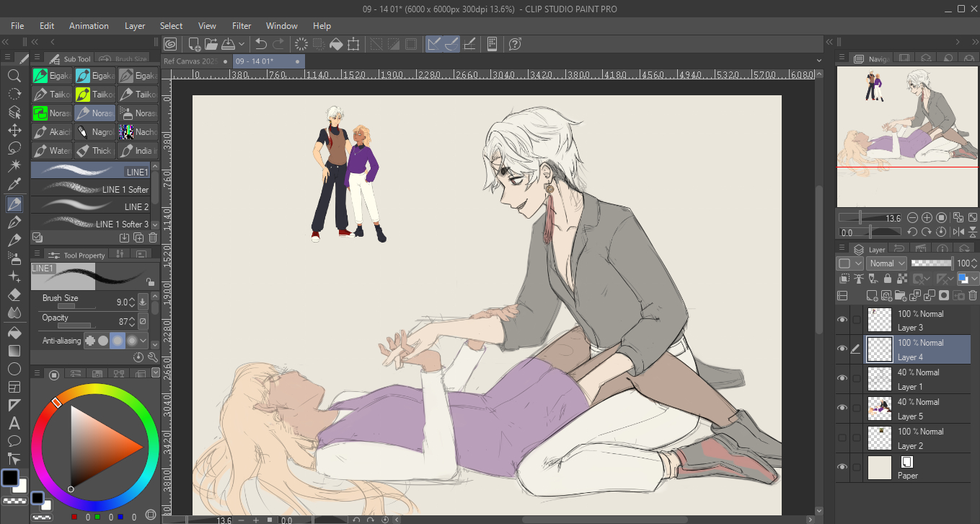Image resolution: width=980 pixels, height=524 pixels.
Task: Delete layer using the trash icon
Action: click(973, 295)
